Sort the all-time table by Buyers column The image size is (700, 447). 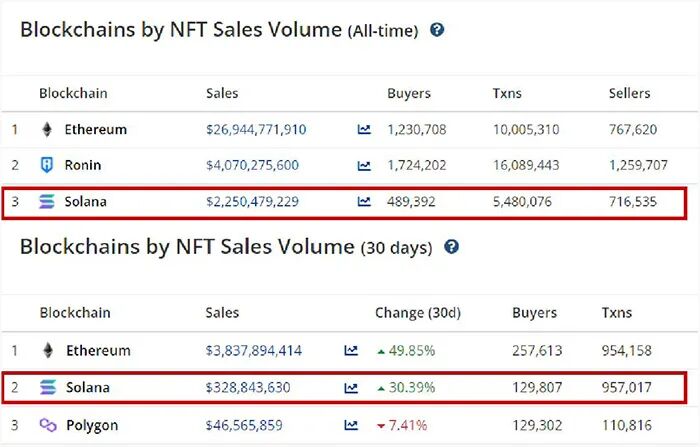click(409, 93)
